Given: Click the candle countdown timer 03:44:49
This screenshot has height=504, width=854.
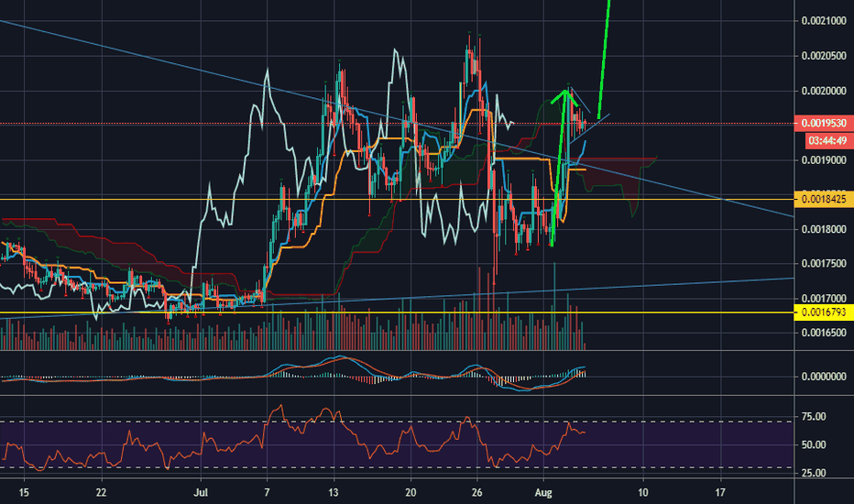Looking at the screenshot, I should pyautogui.click(x=827, y=141).
